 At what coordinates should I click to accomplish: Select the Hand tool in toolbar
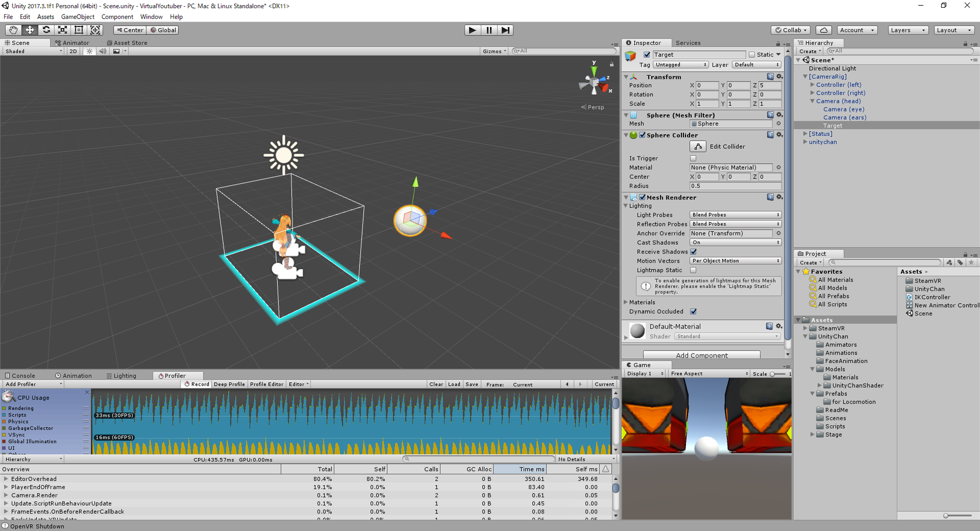coord(13,30)
